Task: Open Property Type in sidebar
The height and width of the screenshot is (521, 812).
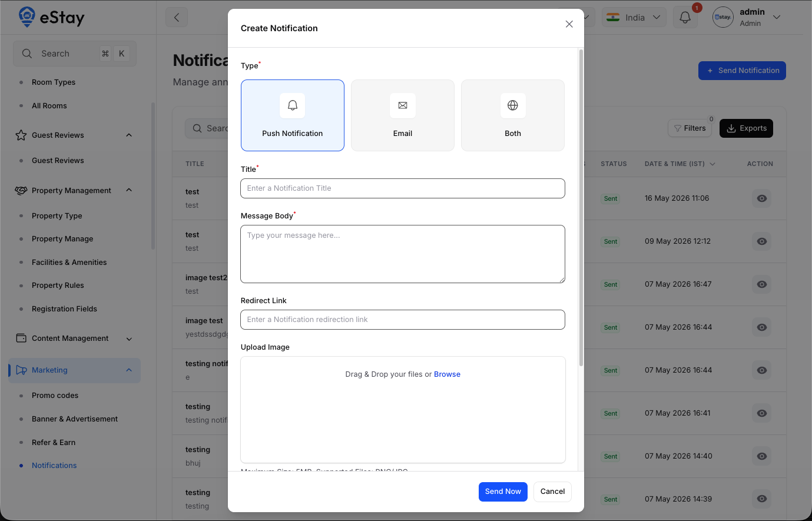Action: click(57, 216)
